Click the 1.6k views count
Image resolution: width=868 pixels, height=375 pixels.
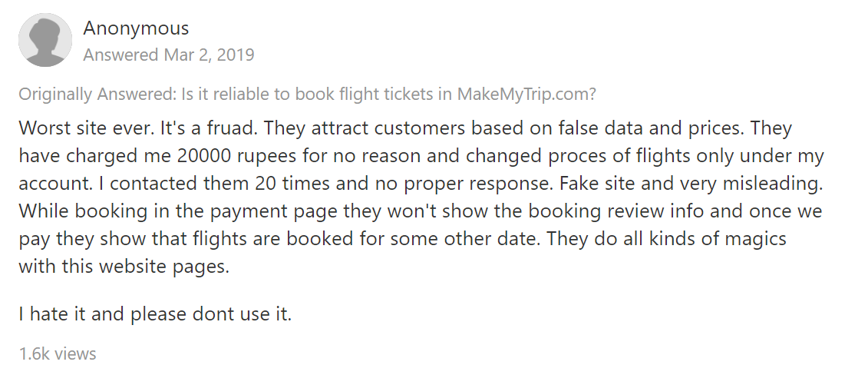[x=58, y=353]
